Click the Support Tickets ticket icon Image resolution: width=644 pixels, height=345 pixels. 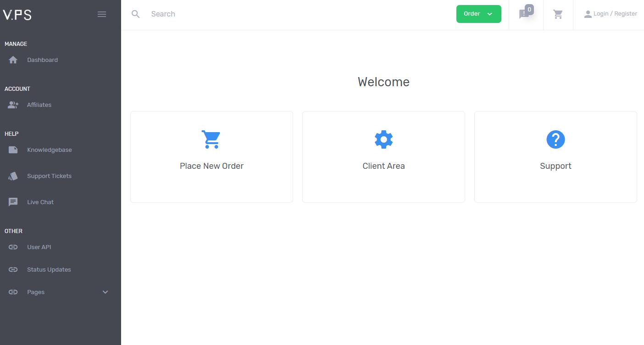13,176
